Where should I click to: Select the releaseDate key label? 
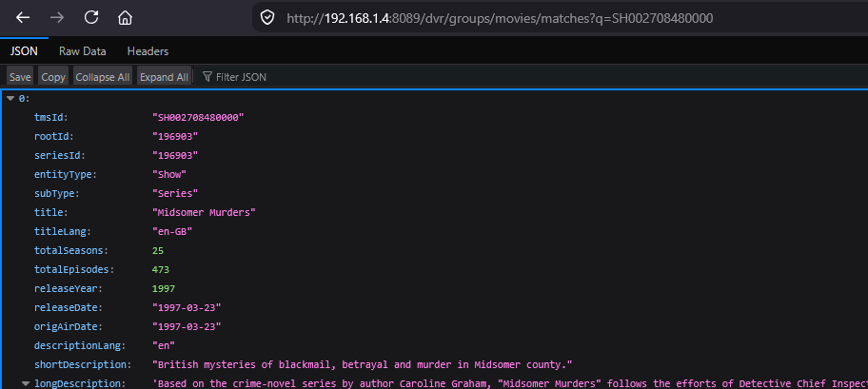69,307
